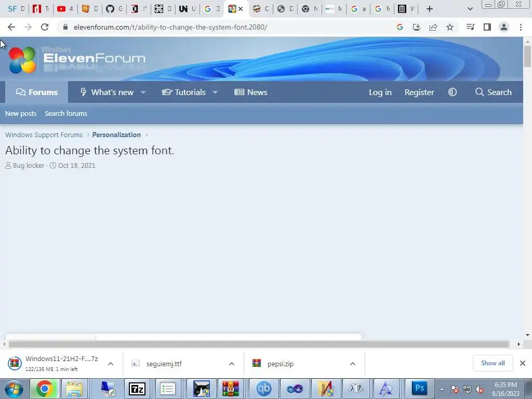This screenshot has width=532, height=399.
Task: Reload the page with the refresh icon
Action: [x=45, y=27]
